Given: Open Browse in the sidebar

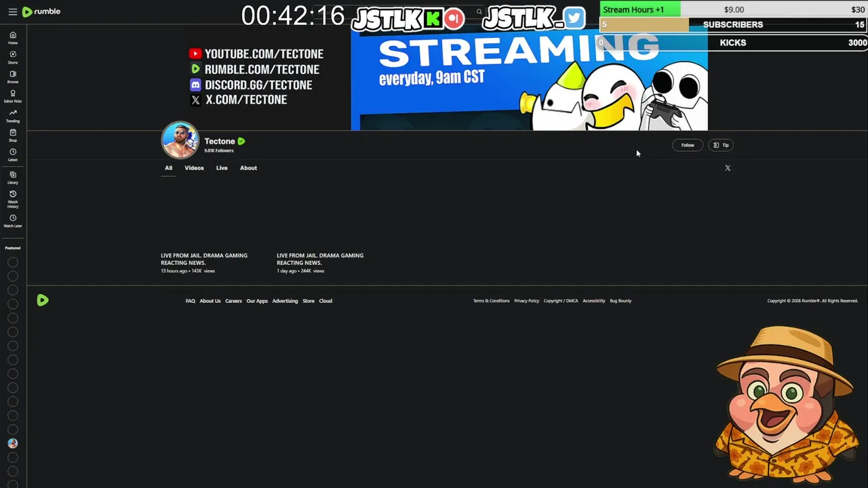Looking at the screenshot, I should 13,77.
